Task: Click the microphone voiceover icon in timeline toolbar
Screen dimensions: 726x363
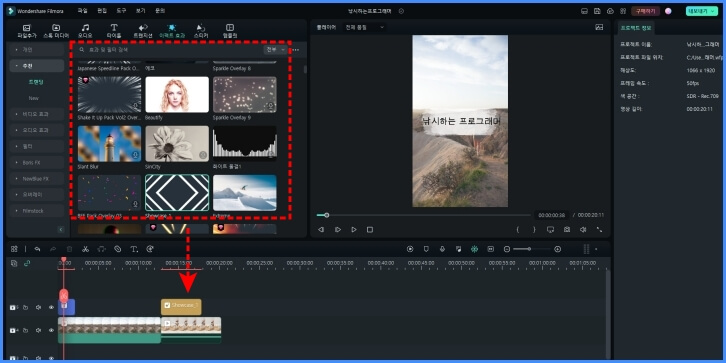Action: pyautogui.click(x=442, y=249)
